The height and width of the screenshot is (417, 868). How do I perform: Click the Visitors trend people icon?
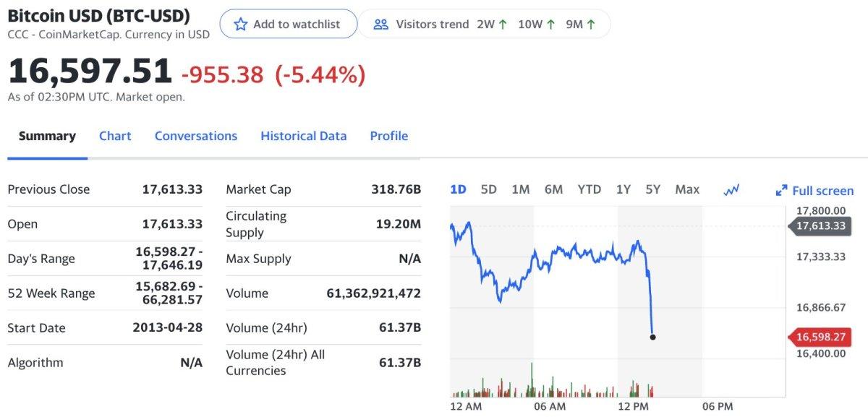click(x=381, y=25)
